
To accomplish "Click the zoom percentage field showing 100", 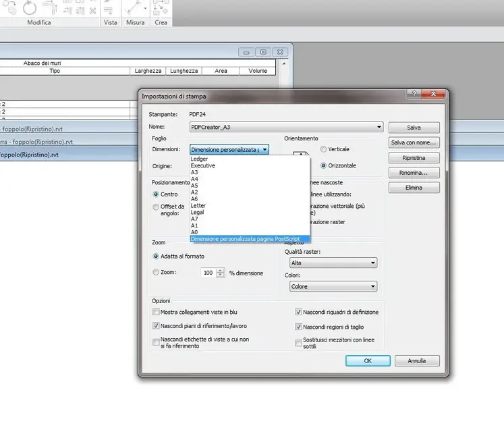I will coord(208,273).
